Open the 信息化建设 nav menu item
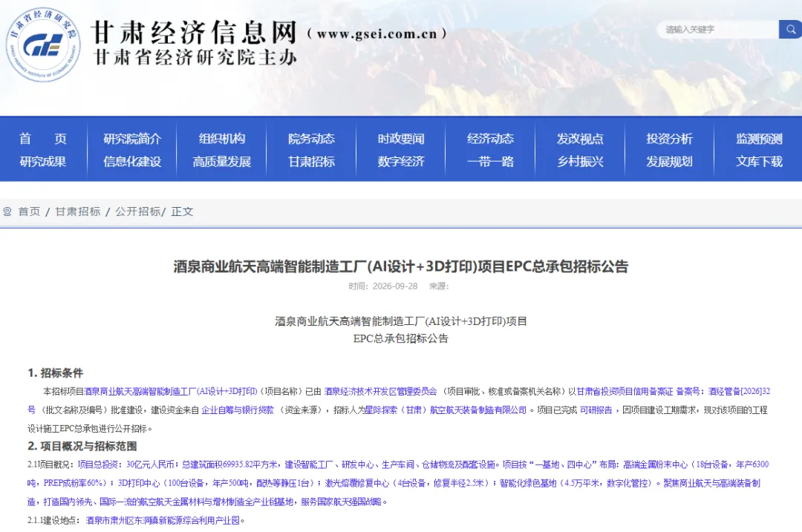 [x=132, y=162]
